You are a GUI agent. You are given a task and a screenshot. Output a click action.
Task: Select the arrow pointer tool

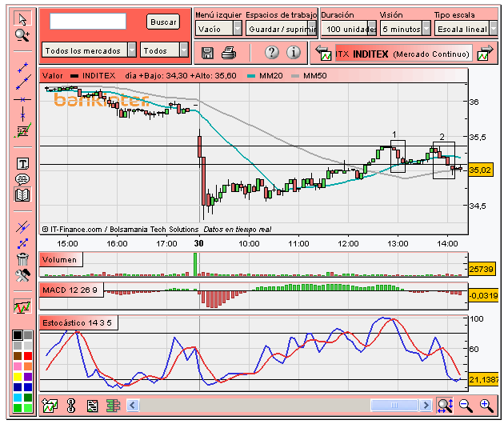tap(22, 19)
